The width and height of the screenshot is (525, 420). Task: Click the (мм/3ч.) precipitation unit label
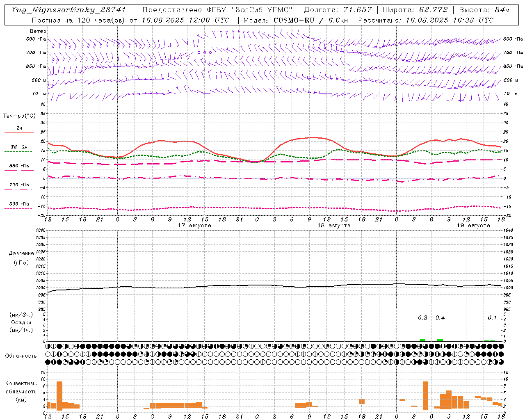click(x=21, y=315)
